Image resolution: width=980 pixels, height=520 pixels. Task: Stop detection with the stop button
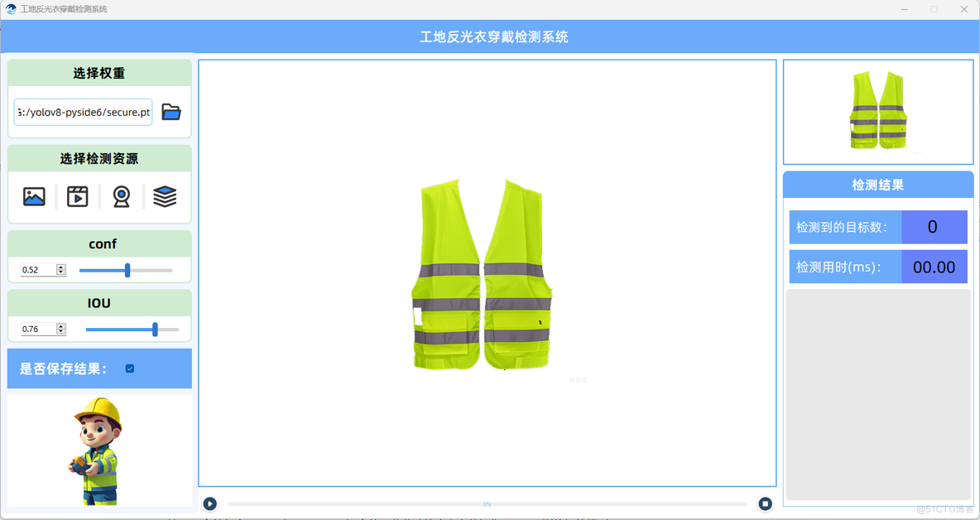(x=765, y=503)
